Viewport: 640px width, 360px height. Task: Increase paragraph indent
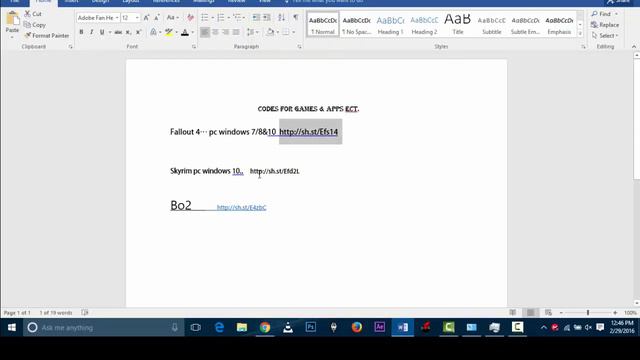tap(267, 18)
